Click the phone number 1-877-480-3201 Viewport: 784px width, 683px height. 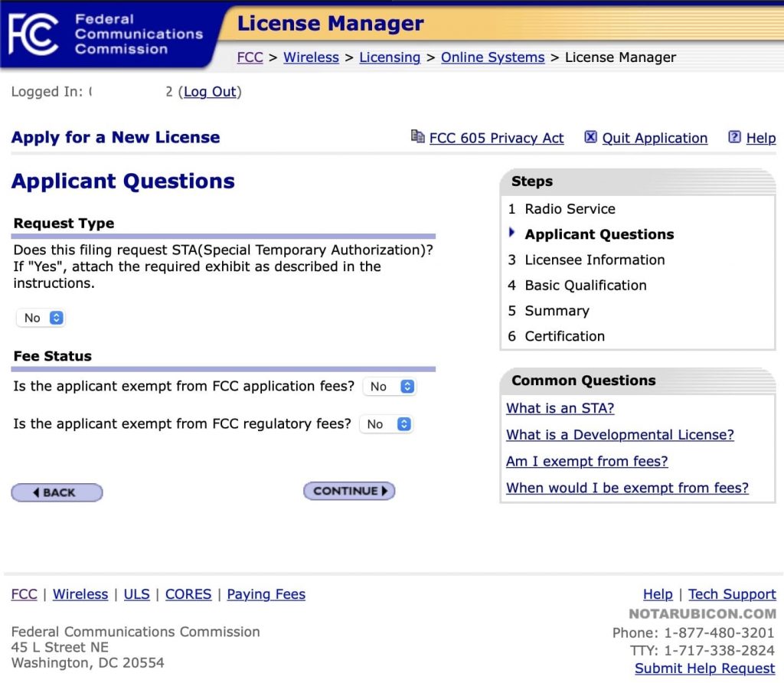click(x=719, y=633)
